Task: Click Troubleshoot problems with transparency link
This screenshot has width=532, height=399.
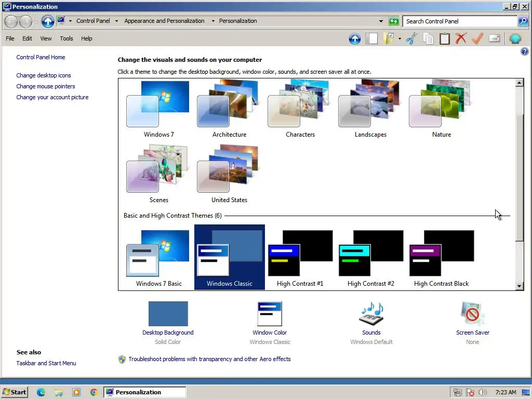Action: point(209,359)
